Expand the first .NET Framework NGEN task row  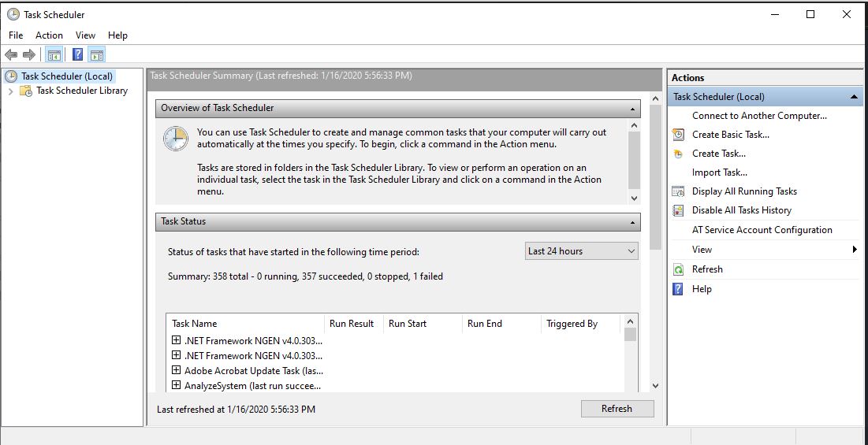[x=176, y=339]
